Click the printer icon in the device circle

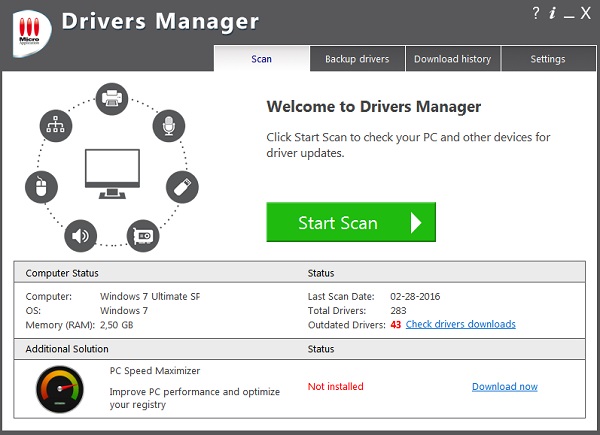pos(112,99)
